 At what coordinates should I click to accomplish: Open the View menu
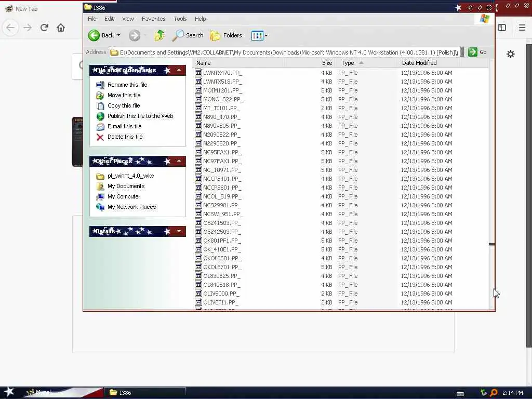[x=128, y=19]
